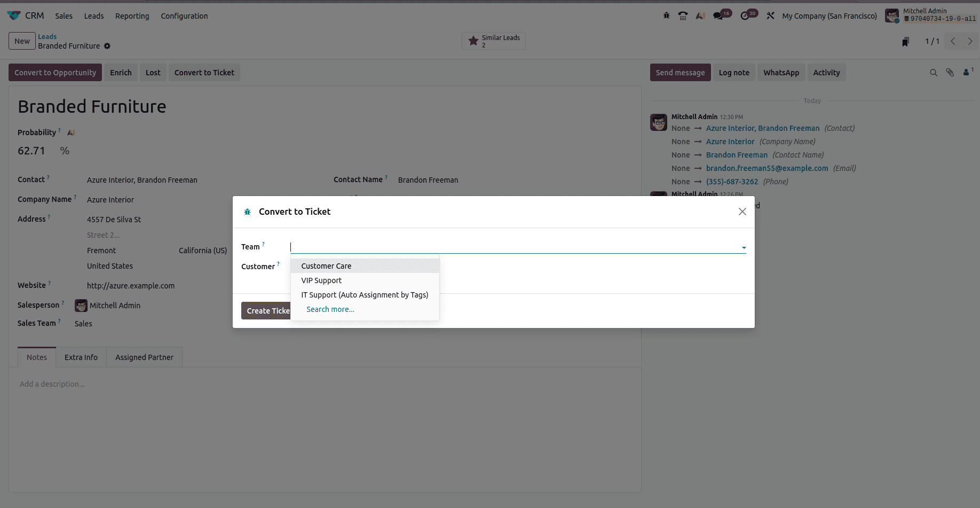The image size is (980, 508).
Task: Toggle the lead favorite settings gear
Action: (107, 46)
